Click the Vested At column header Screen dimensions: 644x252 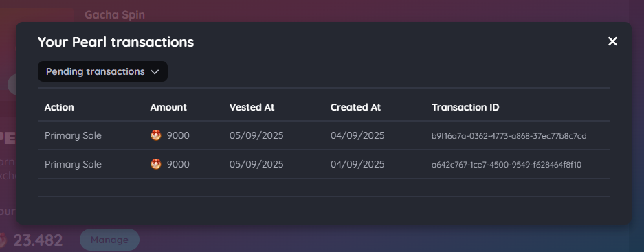252,107
